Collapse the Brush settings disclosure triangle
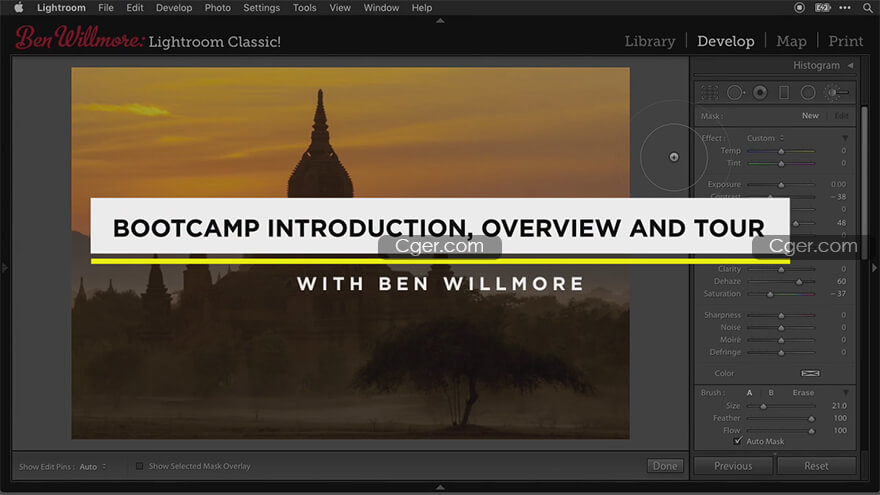This screenshot has width=880, height=495. (845, 392)
